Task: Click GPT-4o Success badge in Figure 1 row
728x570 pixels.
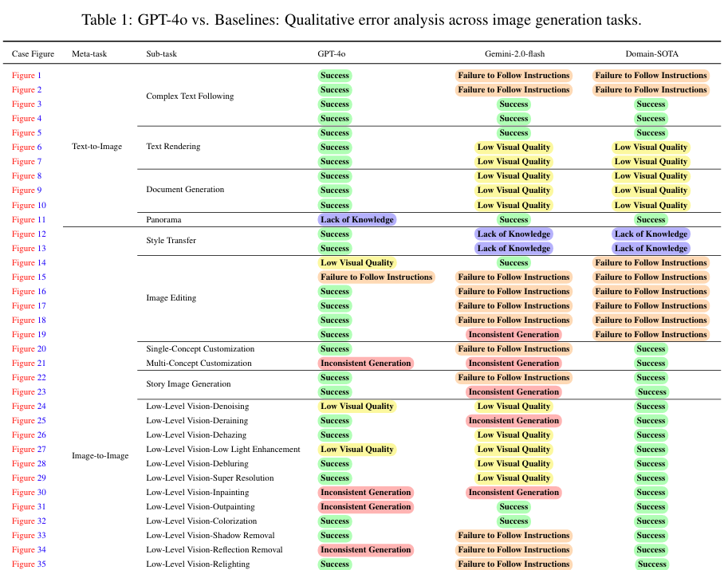Action: tap(335, 75)
